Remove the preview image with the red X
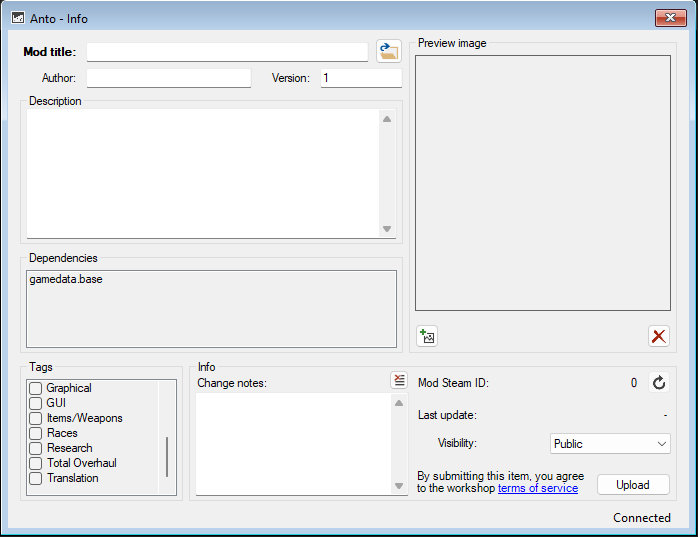The image size is (698, 537). [658, 336]
